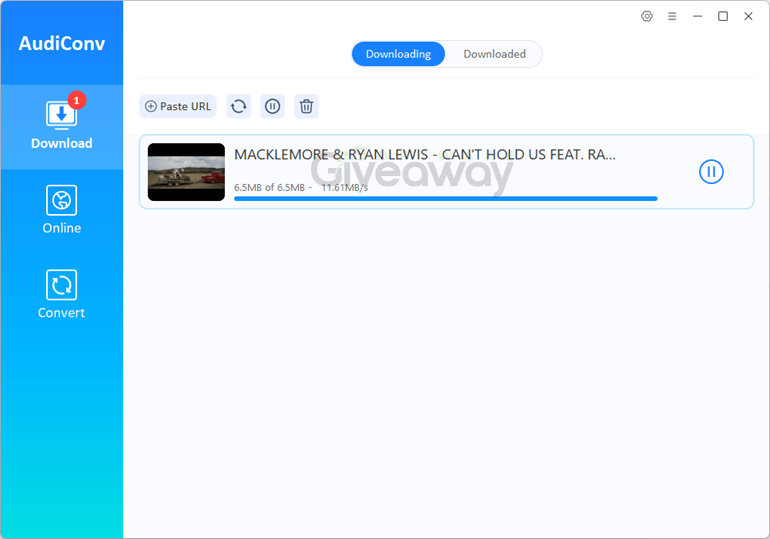Switch to the Downloaded tab
The image size is (770, 539).
click(x=495, y=54)
